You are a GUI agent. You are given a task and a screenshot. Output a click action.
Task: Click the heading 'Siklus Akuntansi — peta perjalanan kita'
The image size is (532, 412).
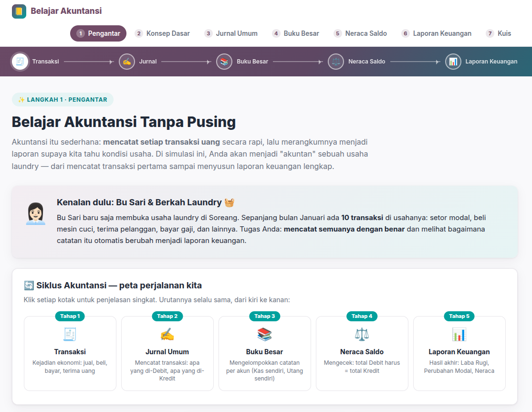point(119,285)
